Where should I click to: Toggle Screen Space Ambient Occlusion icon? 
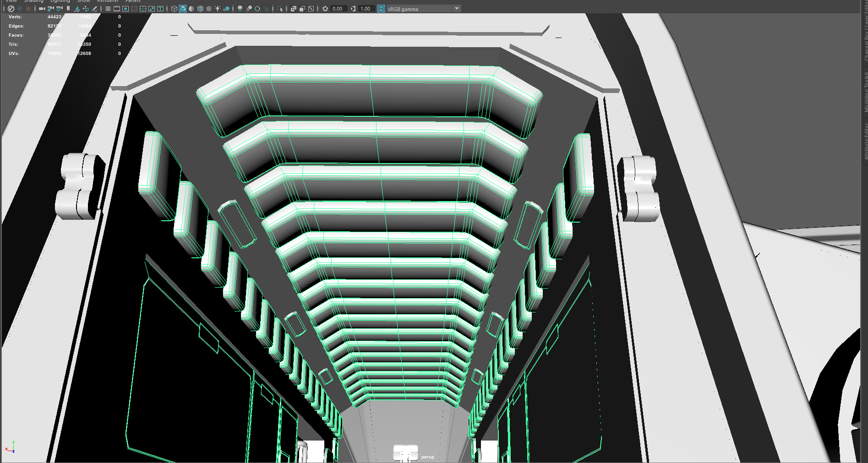click(240, 9)
